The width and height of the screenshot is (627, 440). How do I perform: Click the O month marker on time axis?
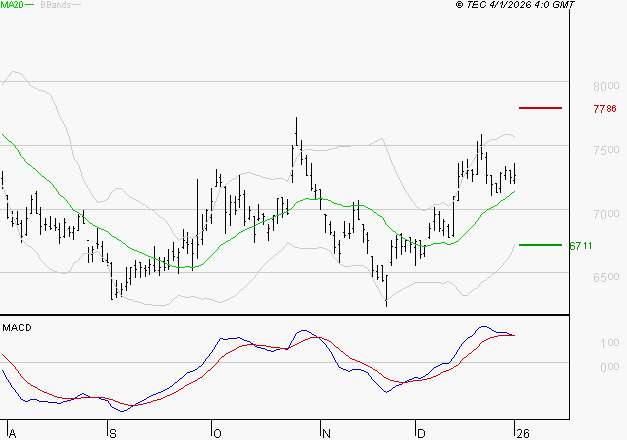tap(217, 434)
